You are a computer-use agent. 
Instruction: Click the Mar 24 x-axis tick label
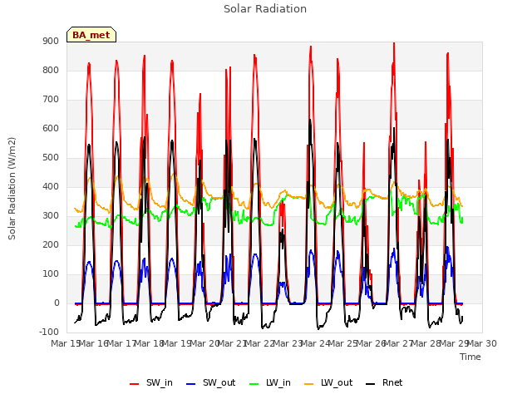click(x=316, y=343)
